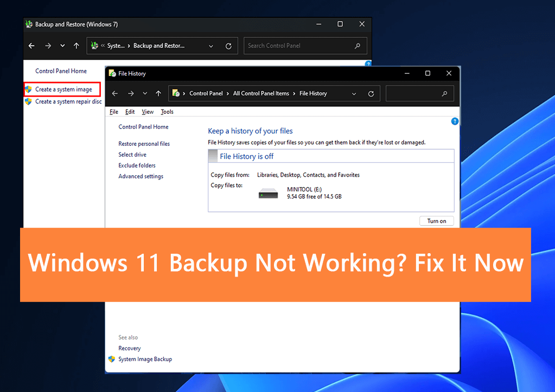Image resolution: width=555 pixels, height=392 pixels.
Task: Click All Control Panel Items breadcrumb
Action: click(261, 93)
